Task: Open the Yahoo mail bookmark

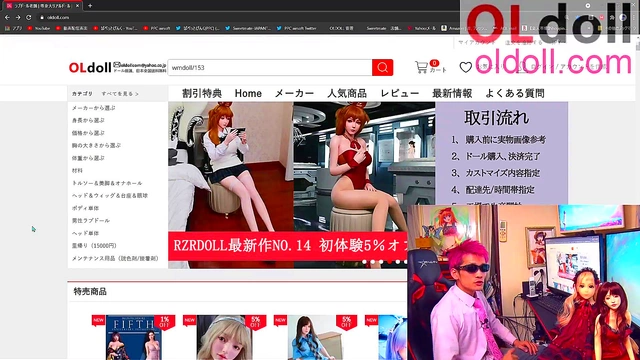Action: coord(422,28)
